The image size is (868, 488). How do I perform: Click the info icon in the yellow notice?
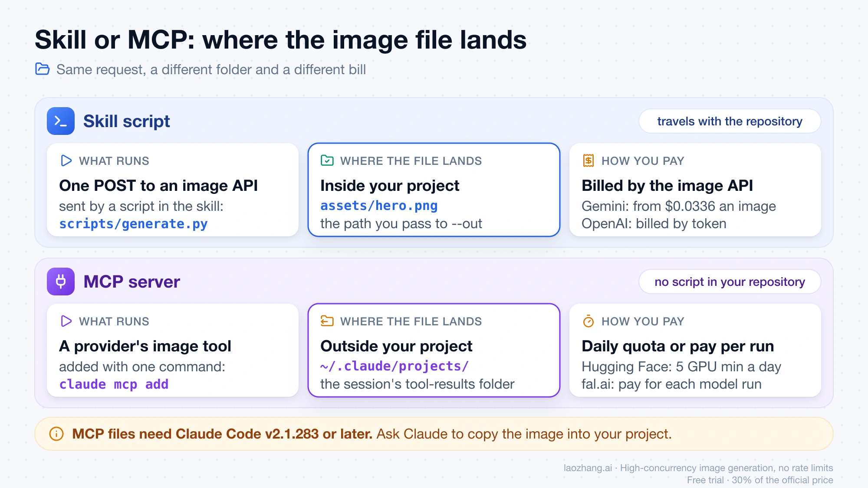click(56, 434)
